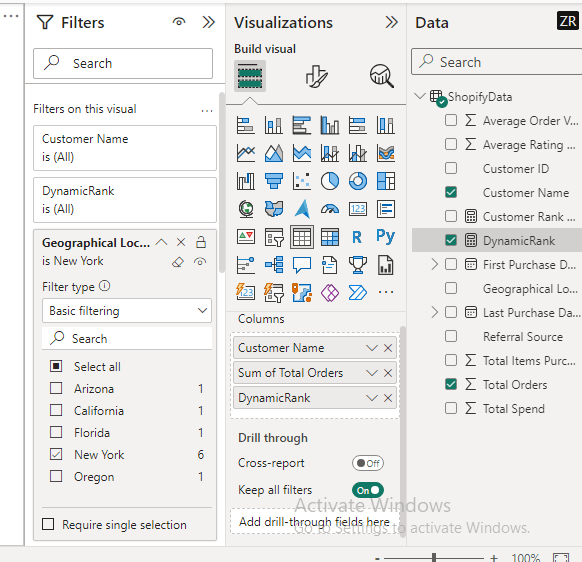The width and height of the screenshot is (582, 562).
Task: Expand the First Purchase Date hierarchy
Action: point(435,264)
